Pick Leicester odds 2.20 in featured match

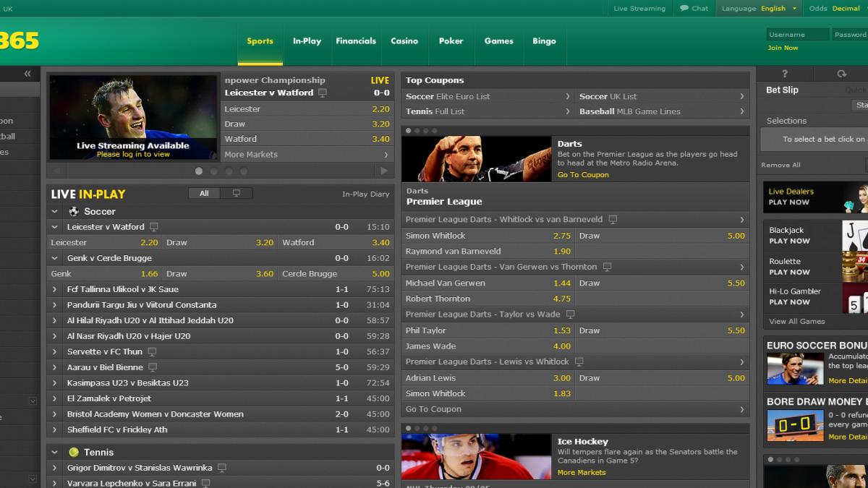[380, 109]
